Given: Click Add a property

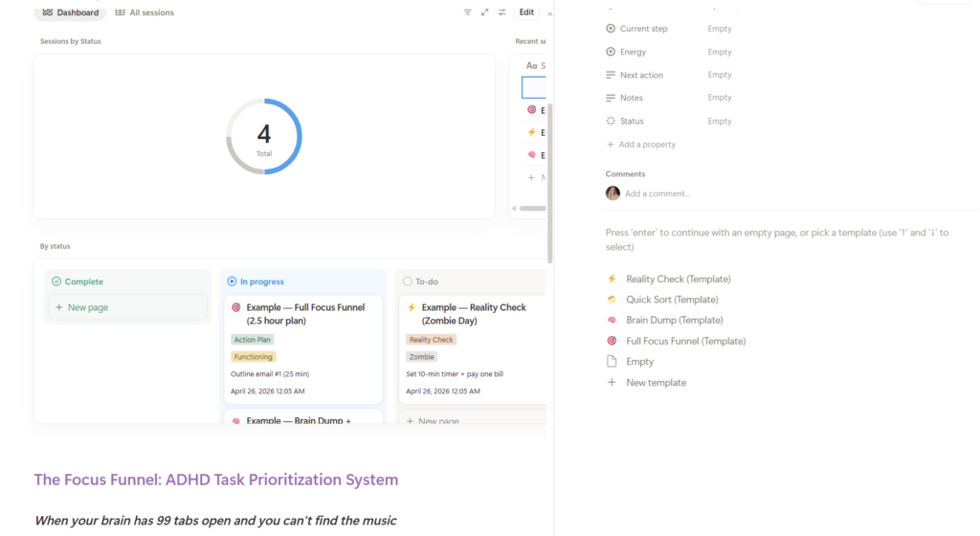Looking at the screenshot, I should (640, 145).
